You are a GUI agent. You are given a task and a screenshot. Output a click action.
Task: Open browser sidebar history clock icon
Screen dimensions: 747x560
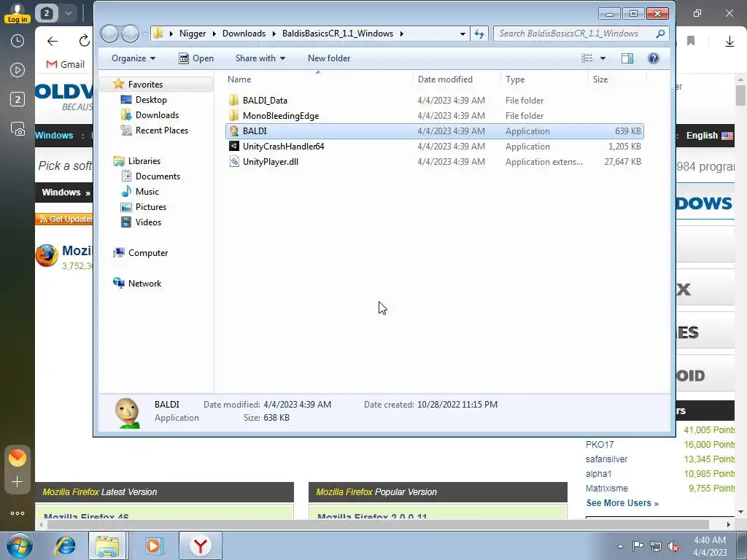point(18,41)
